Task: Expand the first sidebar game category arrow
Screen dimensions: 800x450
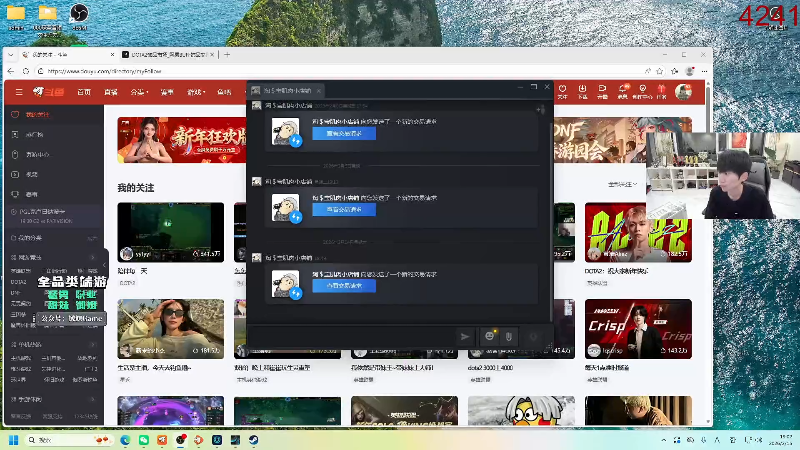Action: [93, 257]
